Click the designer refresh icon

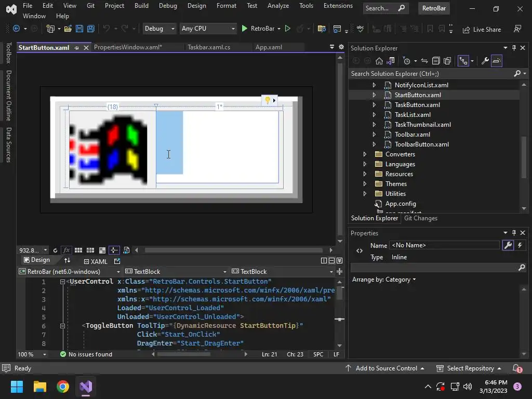55,250
